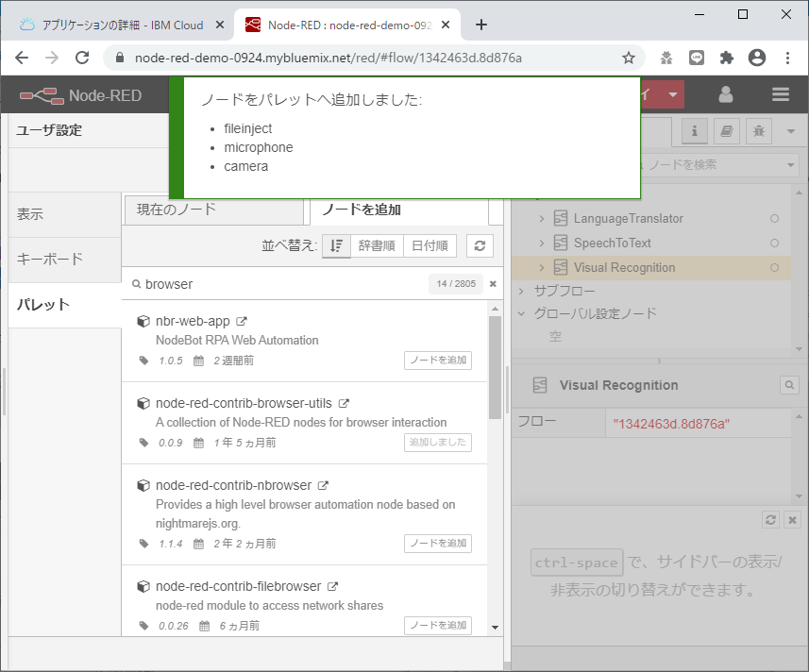Install node-red-contrib-nbrowser with ノードを追加 button
This screenshot has height=672, width=809.
pos(437,543)
